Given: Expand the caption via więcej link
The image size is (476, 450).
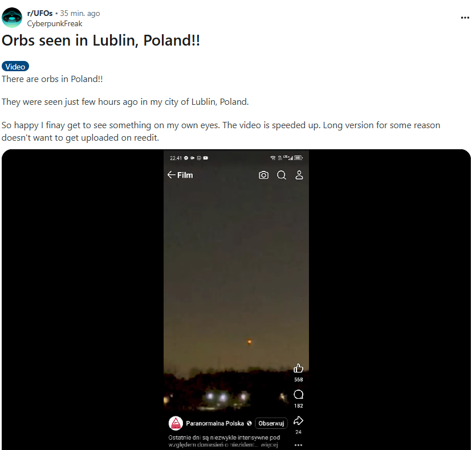Looking at the screenshot, I should pyautogui.click(x=269, y=444).
